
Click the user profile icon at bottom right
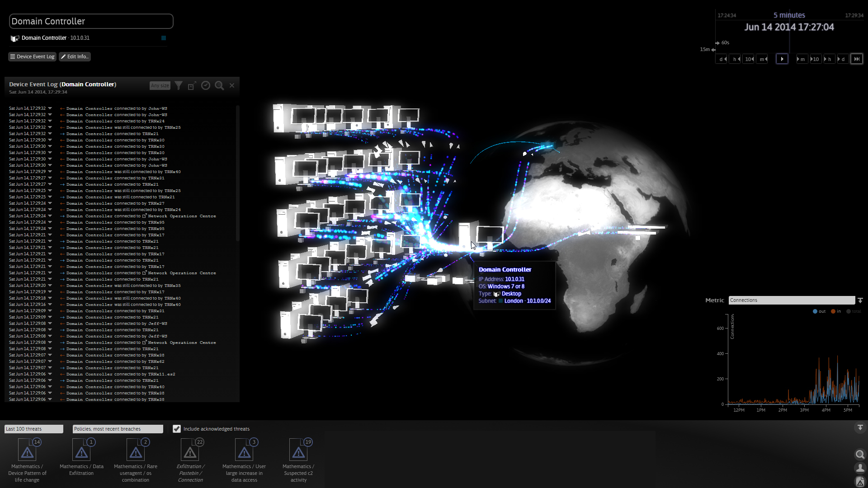[860, 468]
